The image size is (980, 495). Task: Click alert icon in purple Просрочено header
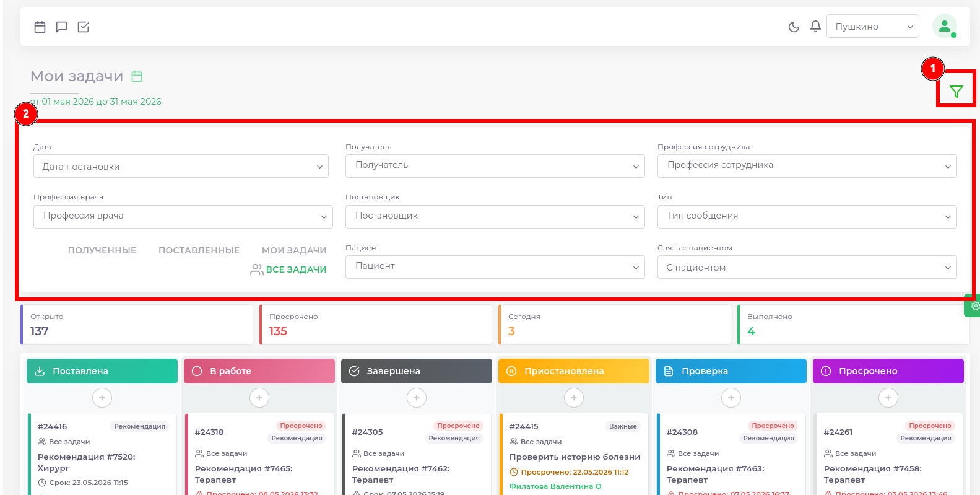pos(826,371)
